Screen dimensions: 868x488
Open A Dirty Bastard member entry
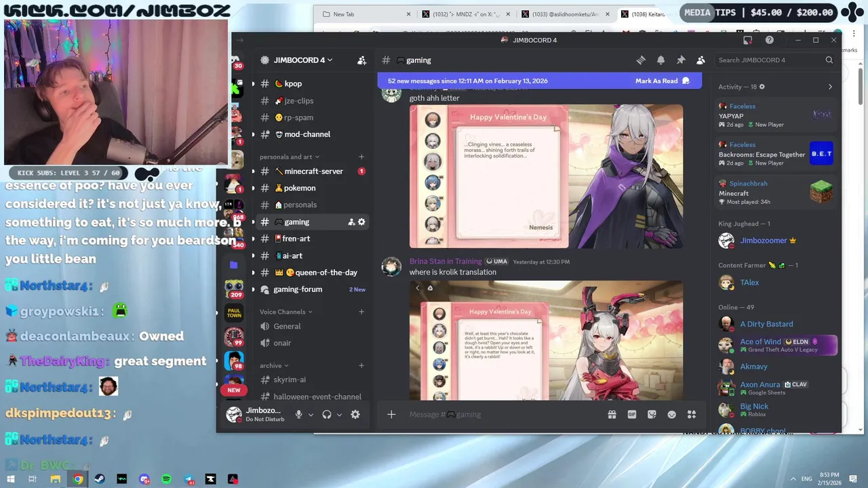pyautogui.click(x=776, y=324)
